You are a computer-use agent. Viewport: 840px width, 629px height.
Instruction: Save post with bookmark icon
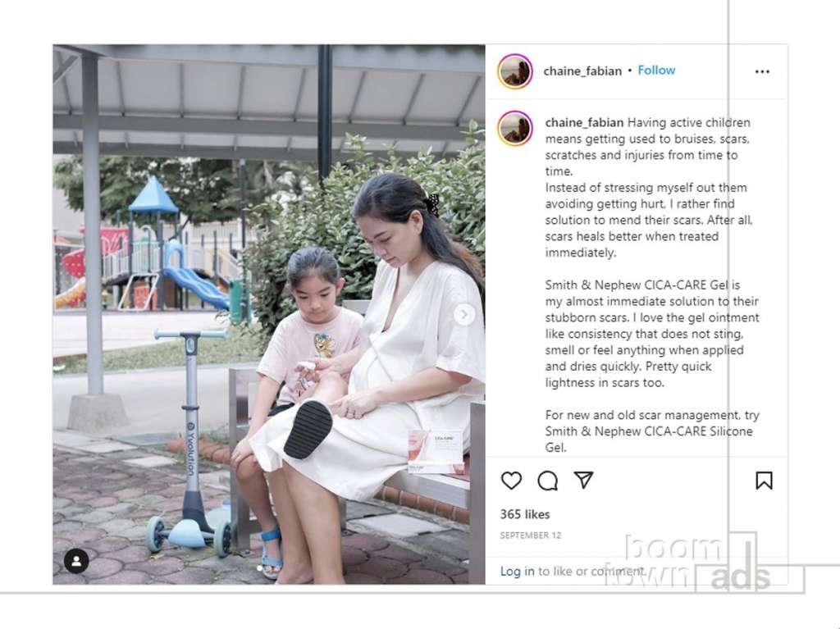point(764,481)
